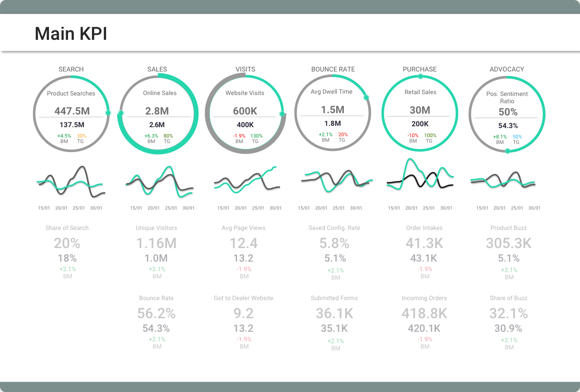Open the PURCHASE Retail Sales ring
The height and width of the screenshot is (392, 580).
[420, 112]
